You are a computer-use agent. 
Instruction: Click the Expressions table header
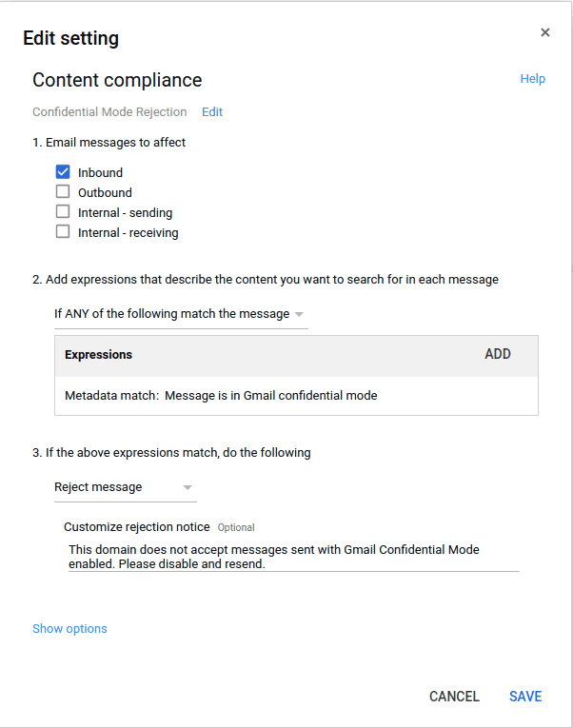click(99, 355)
